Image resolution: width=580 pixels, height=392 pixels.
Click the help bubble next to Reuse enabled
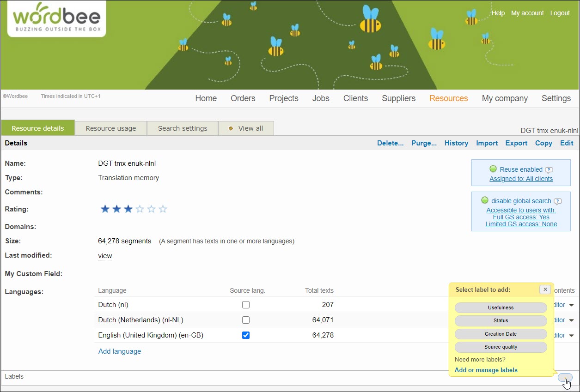click(549, 170)
